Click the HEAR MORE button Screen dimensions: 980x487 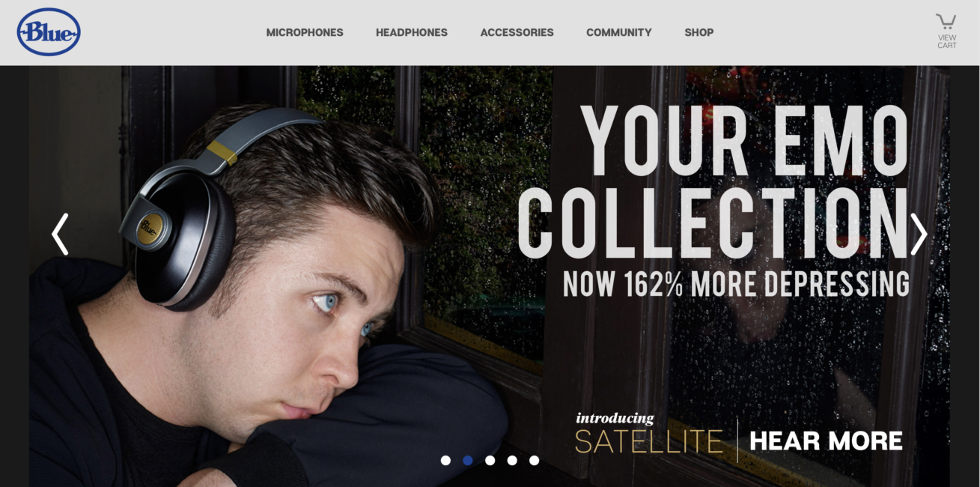click(827, 441)
